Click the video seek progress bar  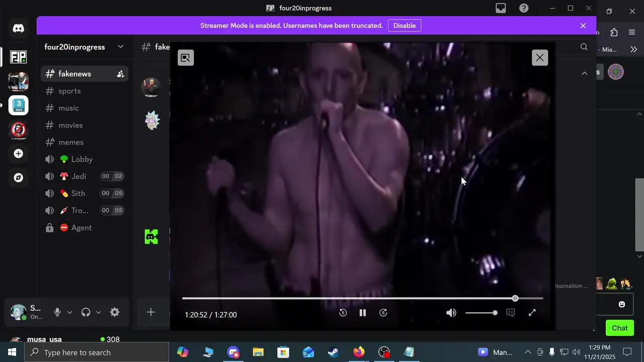[362, 299]
